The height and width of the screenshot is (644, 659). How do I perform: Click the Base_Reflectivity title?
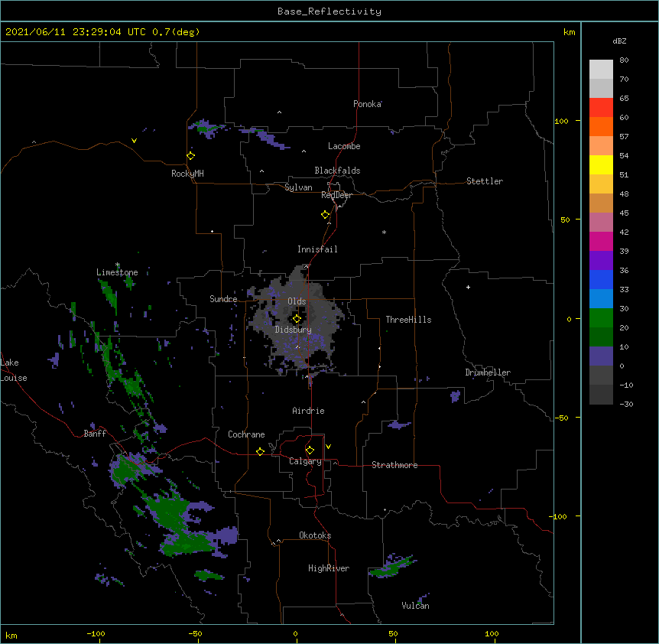tap(329, 11)
